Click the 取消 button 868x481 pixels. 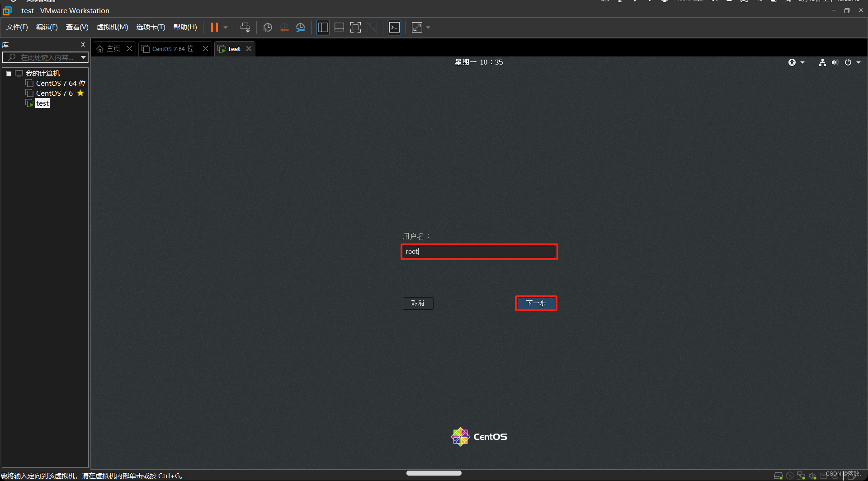click(418, 303)
